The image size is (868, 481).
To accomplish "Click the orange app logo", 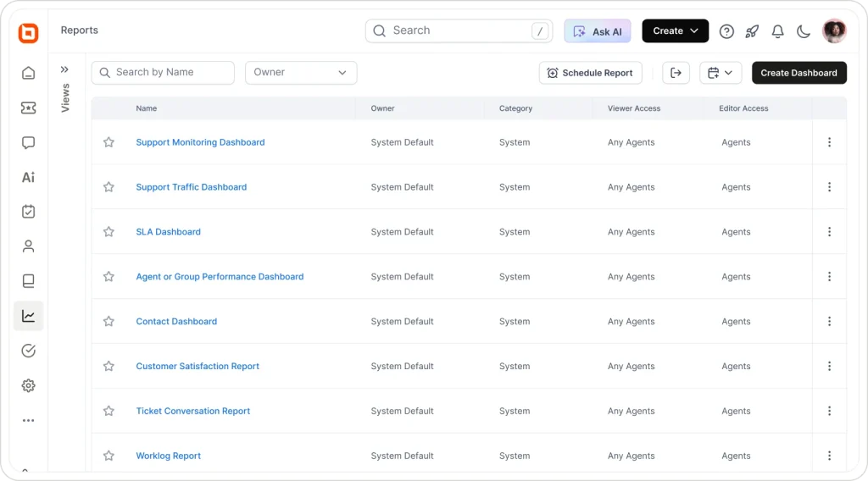I will point(28,33).
